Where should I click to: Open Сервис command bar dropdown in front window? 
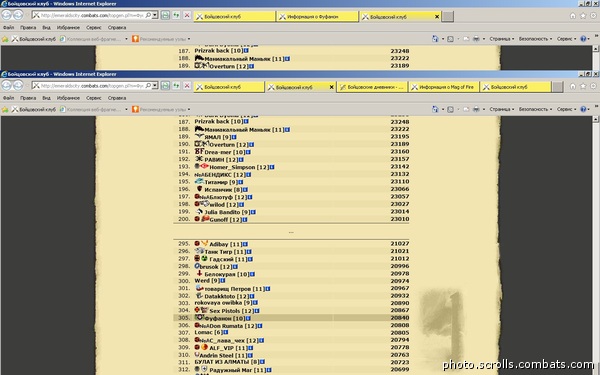[x=566, y=109]
